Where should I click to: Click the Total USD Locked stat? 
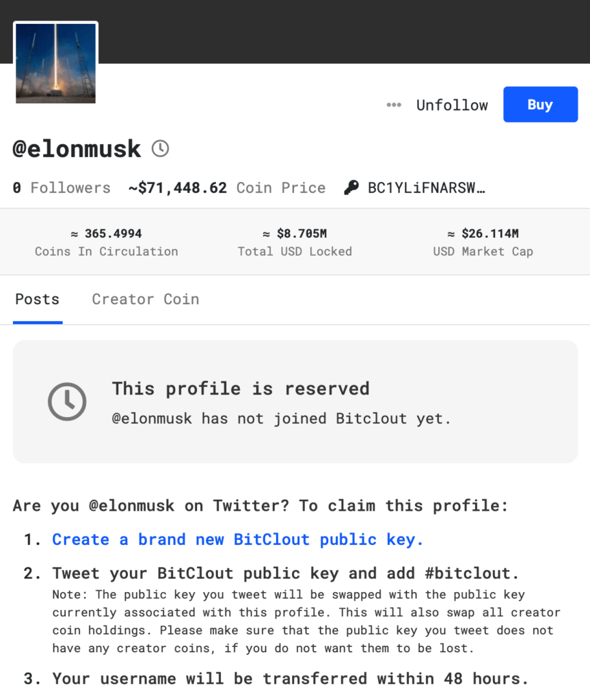point(295,243)
